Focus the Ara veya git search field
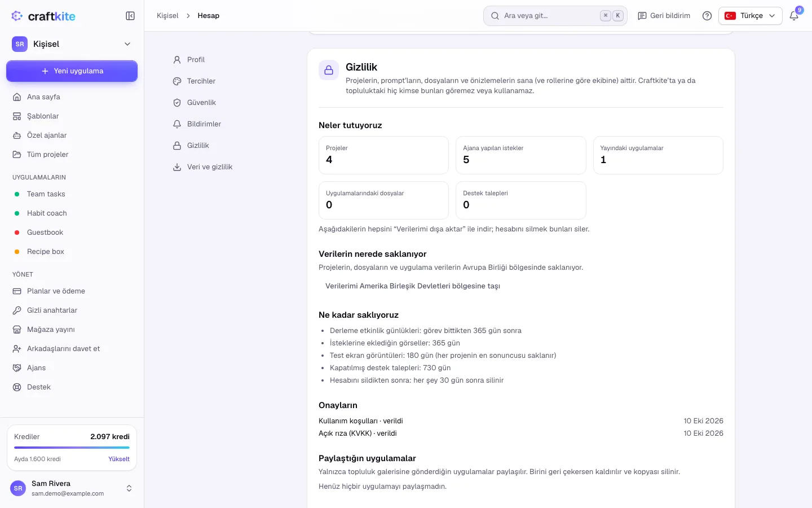This screenshot has height=508, width=812. 555,16
